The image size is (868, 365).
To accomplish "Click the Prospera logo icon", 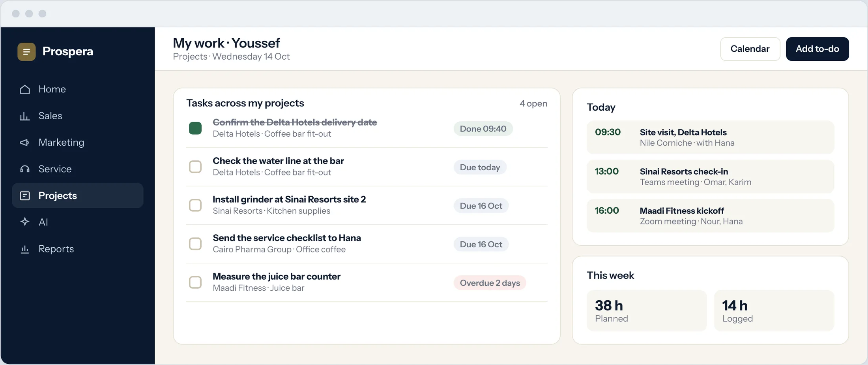I will click(26, 52).
